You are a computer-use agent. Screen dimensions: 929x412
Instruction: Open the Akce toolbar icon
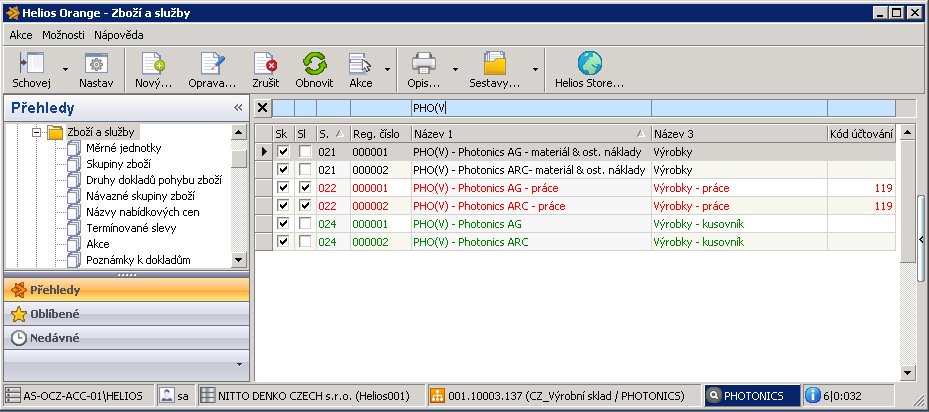[x=360, y=63]
